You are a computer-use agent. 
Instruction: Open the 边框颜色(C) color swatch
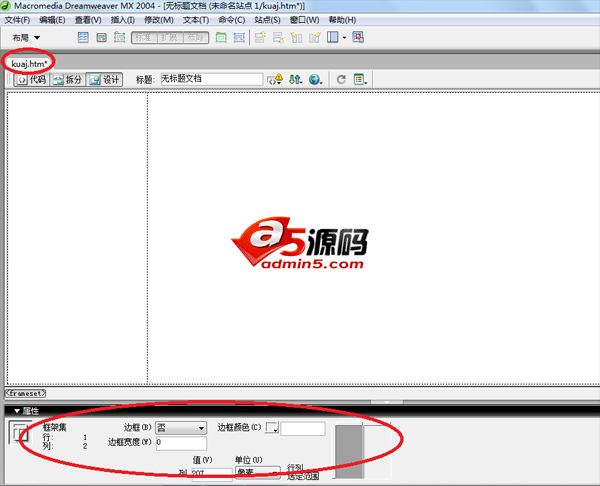point(272,427)
